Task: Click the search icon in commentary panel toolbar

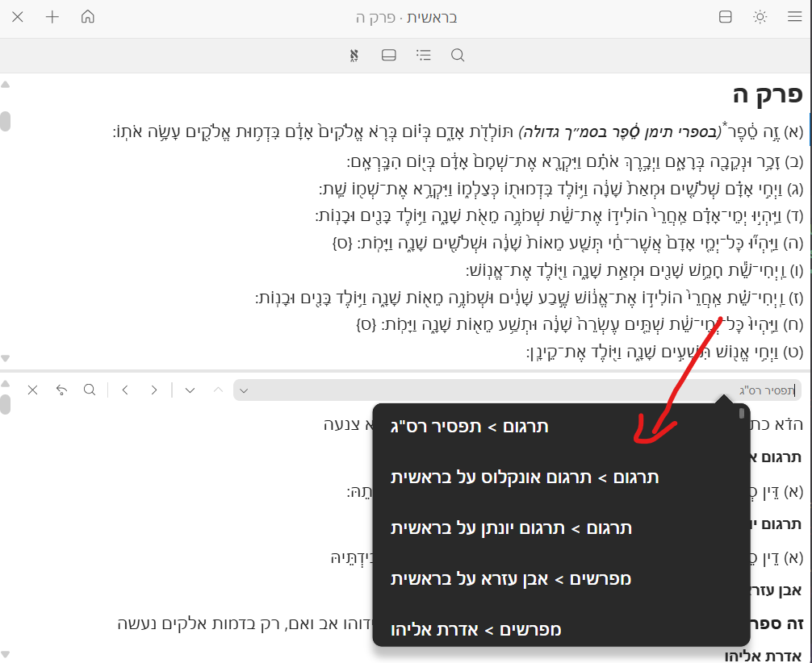Action: [90, 390]
